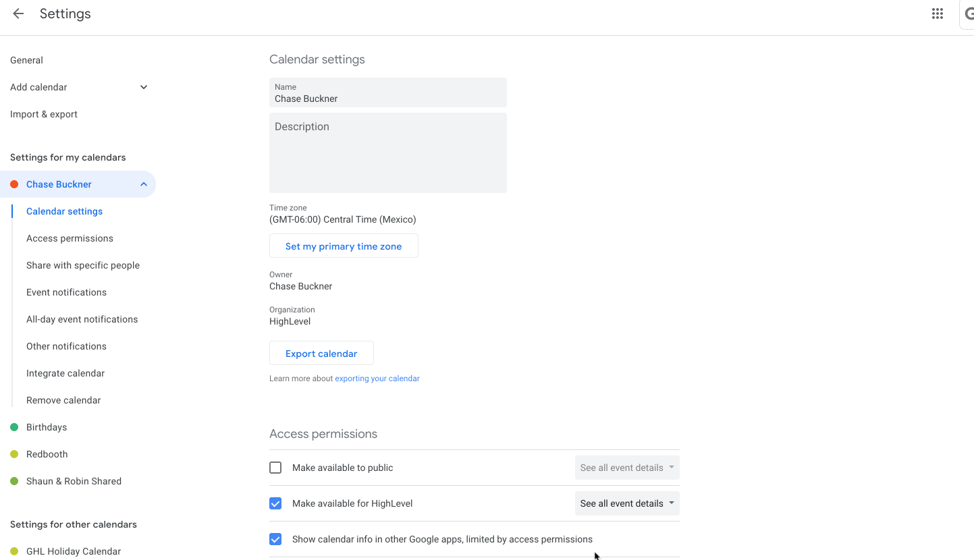This screenshot has height=560, width=974.
Task: Enable Make available to public
Action: click(x=275, y=467)
